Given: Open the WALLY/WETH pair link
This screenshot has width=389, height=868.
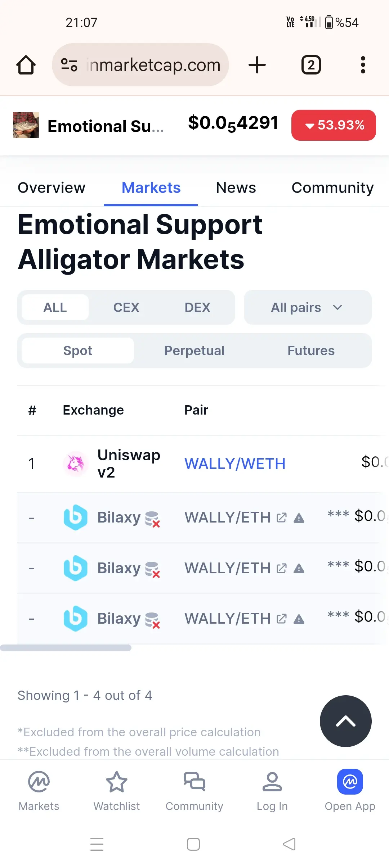Looking at the screenshot, I should pyautogui.click(x=235, y=464).
